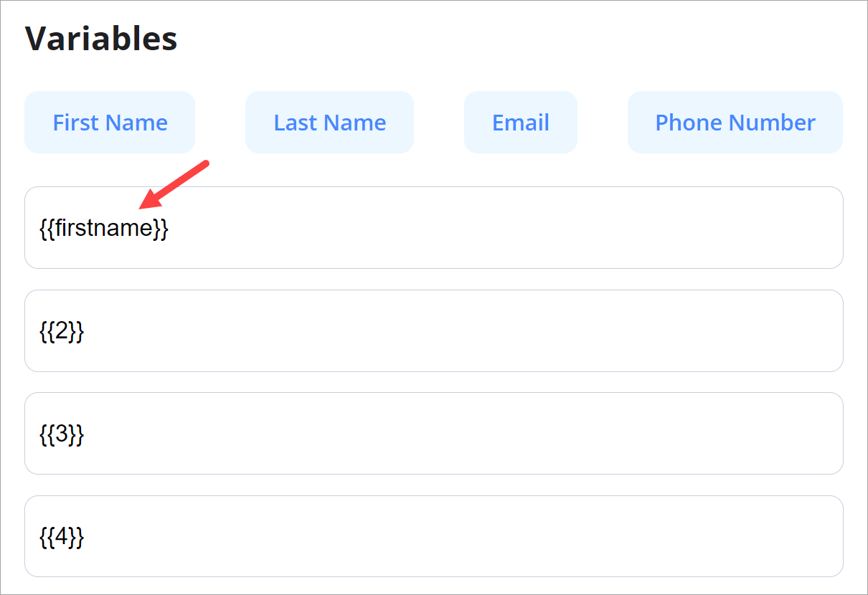The height and width of the screenshot is (595, 868).
Task: Click the First Name variable button
Action: [x=110, y=123]
